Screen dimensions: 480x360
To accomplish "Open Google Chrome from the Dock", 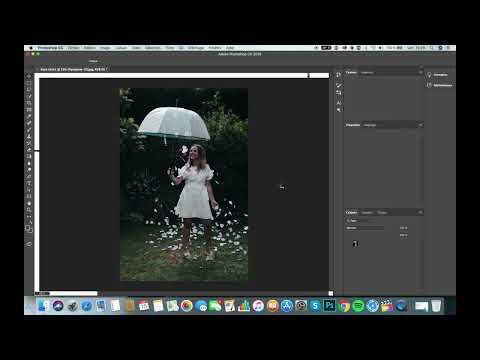I will pos(344,305).
